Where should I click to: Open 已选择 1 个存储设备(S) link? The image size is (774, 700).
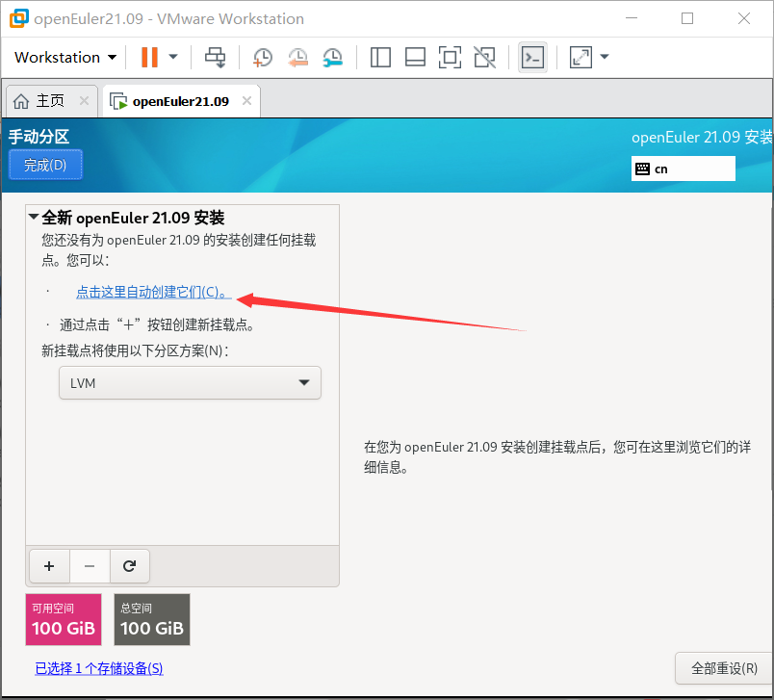point(99,668)
